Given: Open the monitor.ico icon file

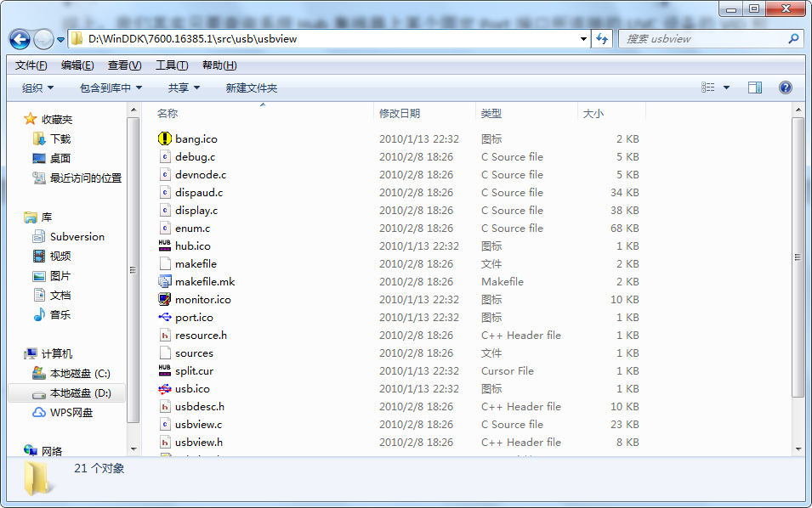Looking at the screenshot, I should (x=200, y=299).
